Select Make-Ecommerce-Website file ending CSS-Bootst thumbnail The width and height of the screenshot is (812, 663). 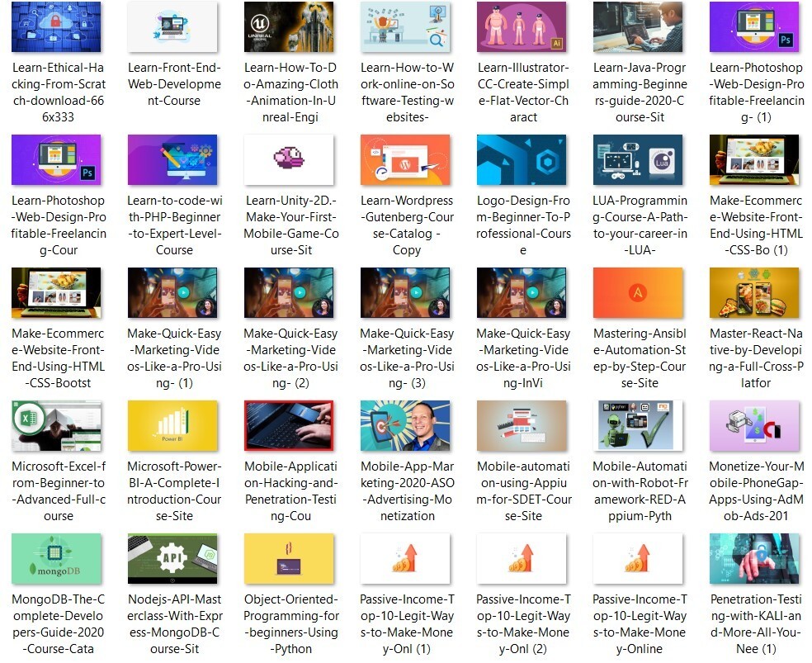pos(56,292)
